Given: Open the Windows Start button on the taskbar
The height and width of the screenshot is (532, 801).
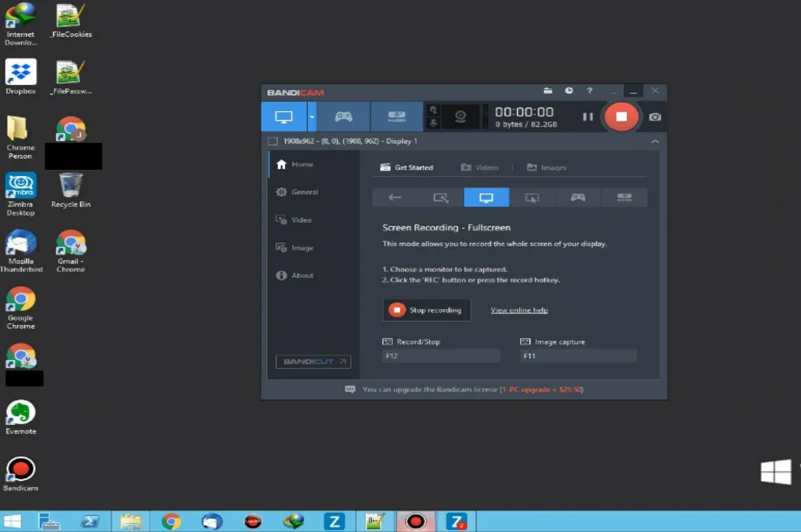Looking at the screenshot, I should 12,521.
